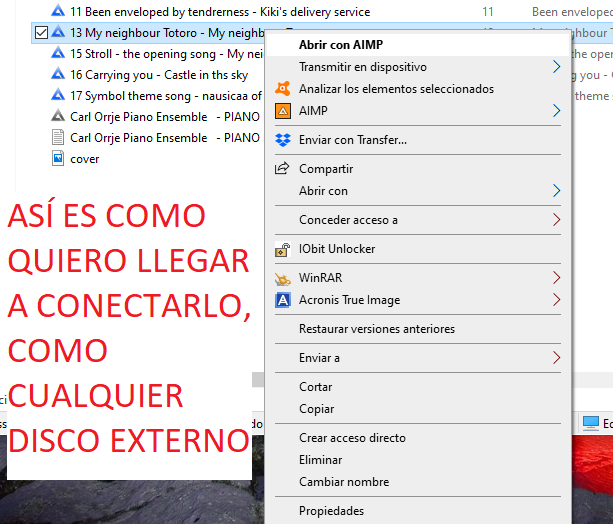Uncheck the checkbox for 13 My neighbour Totoro

click(x=41, y=33)
